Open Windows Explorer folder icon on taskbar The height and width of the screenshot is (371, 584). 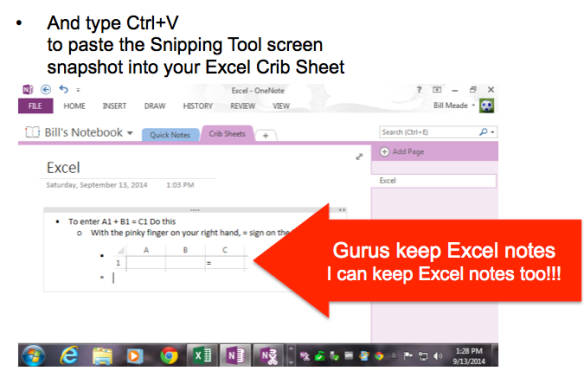102,356
